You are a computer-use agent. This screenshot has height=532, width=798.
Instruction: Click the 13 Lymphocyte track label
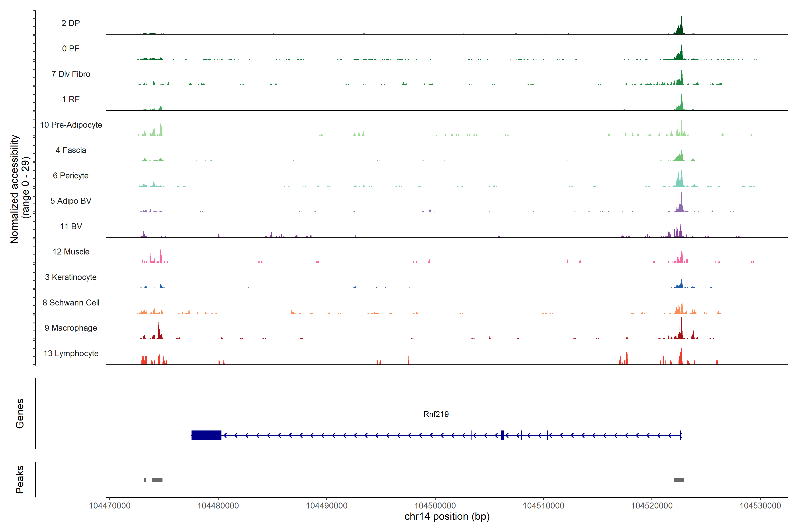(70, 354)
